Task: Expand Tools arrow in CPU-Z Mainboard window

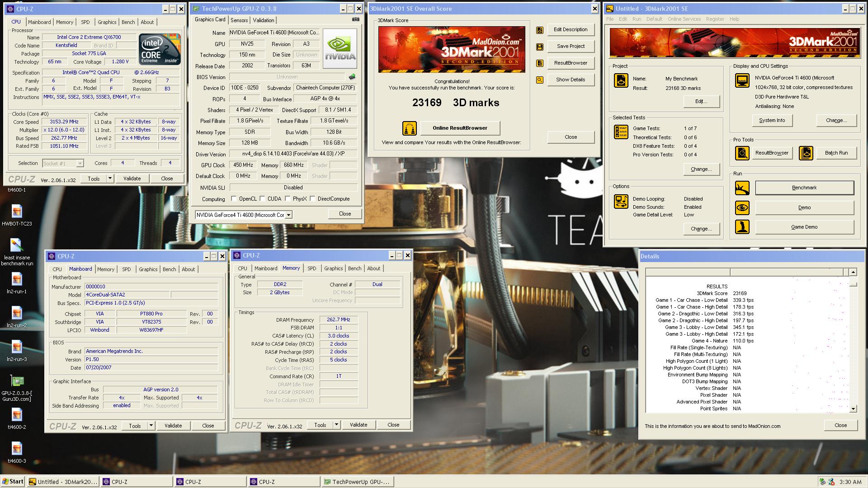Action: click(151, 426)
